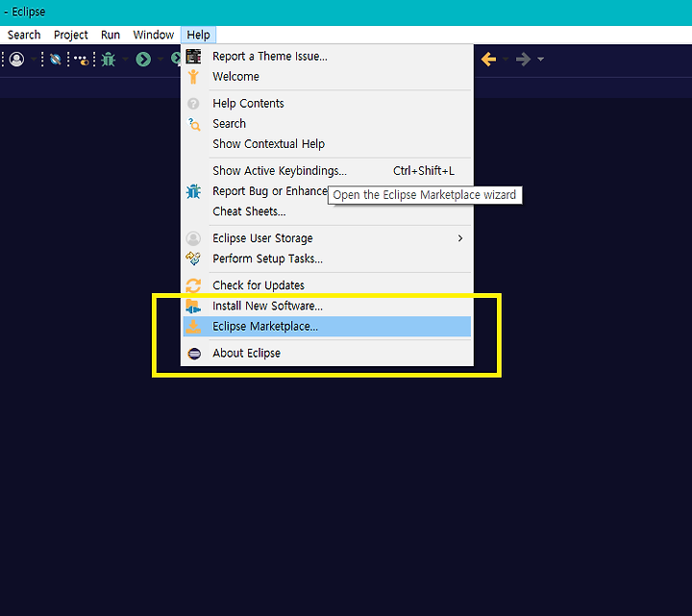This screenshot has width=692, height=616.
Task: Open the Project menu
Action: click(70, 35)
